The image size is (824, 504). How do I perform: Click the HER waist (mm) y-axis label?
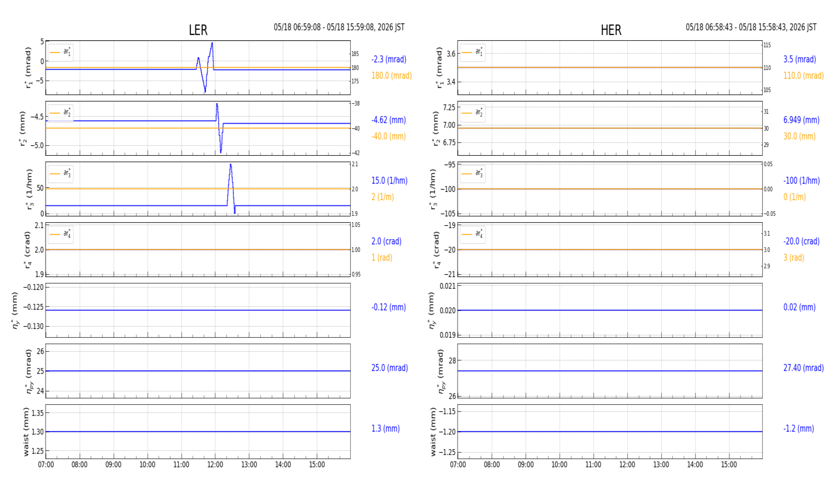pos(434,432)
